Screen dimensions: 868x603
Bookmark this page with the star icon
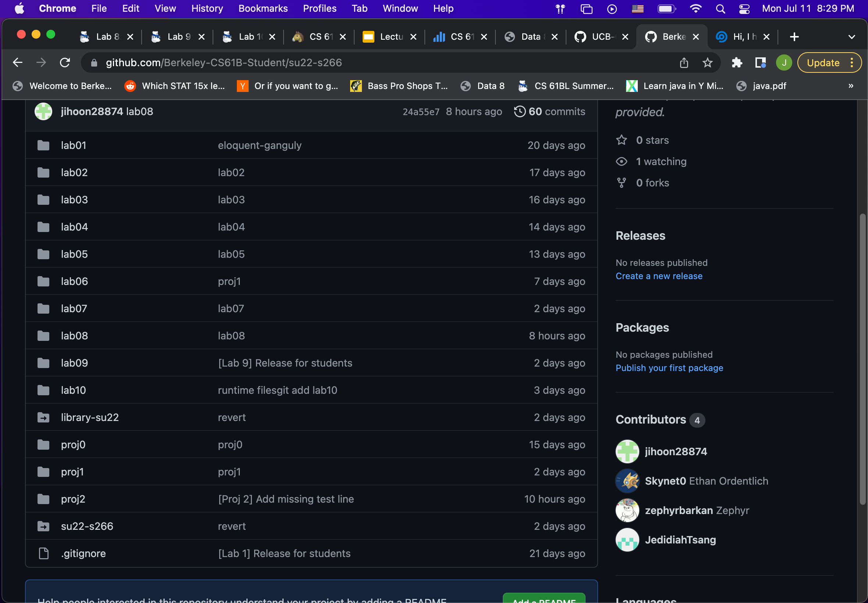coord(707,63)
